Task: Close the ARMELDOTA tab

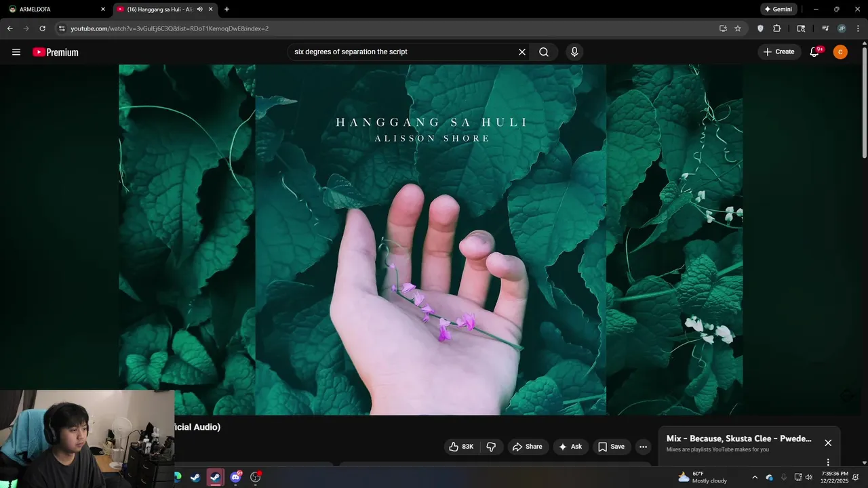Action: (103, 9)
